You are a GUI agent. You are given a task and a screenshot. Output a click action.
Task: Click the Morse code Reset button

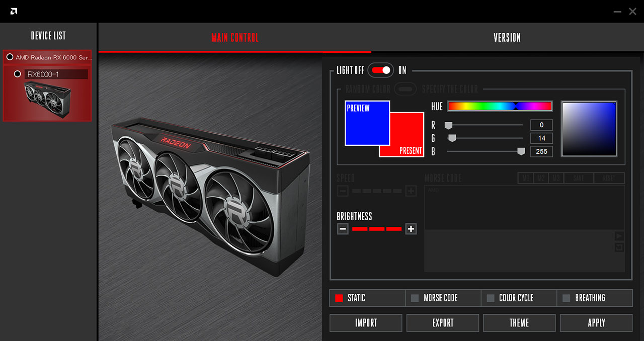pos(609,178)
